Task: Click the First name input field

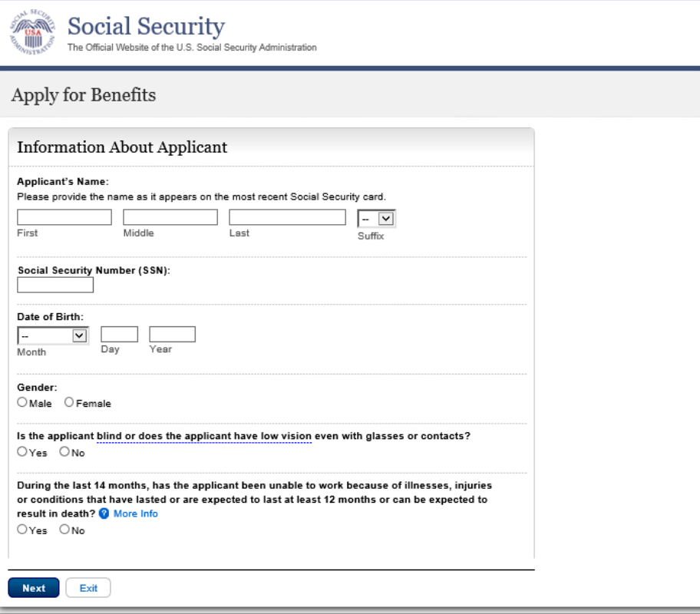Action: tap(64, 216)
